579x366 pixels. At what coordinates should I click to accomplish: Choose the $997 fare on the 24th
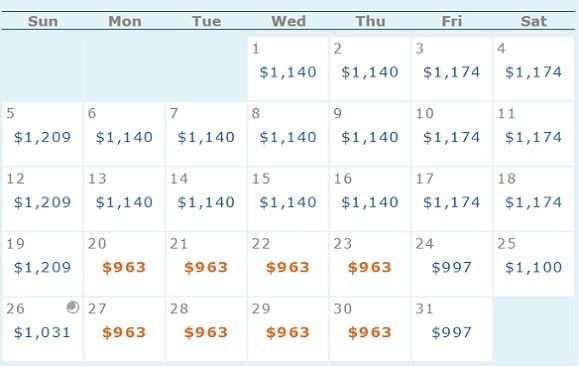click(x=452, y=267)
